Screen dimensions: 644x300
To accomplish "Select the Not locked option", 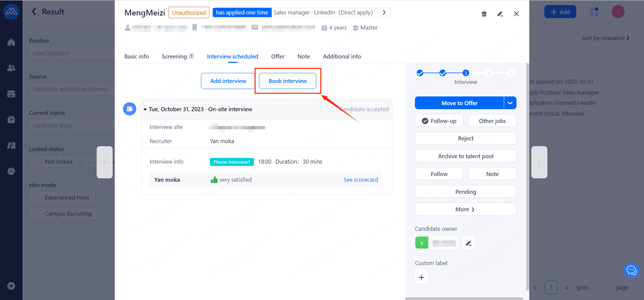I will [54, 162].
